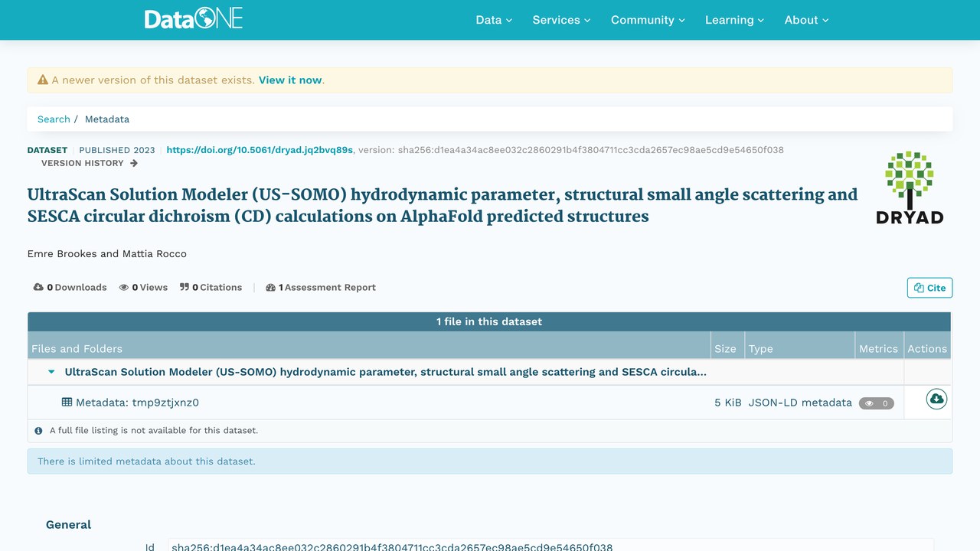The height and width of the screenshot is (551, 980).
Task: Click the 0 Downloads metric
Action: (70, 288)
